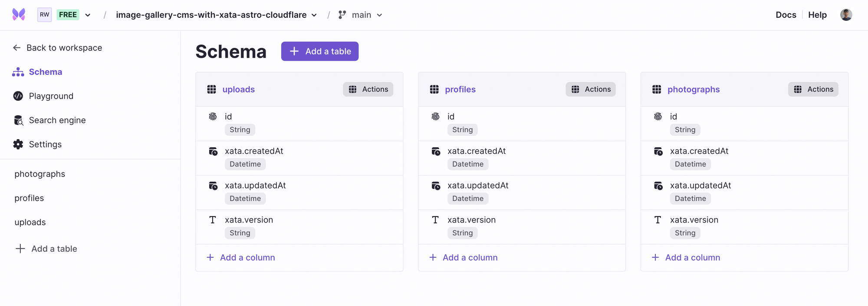This screenshot has width=868, height=306.
Task: Click Datetime badge of profiles xata.createdAt
Action: (468, 164)
